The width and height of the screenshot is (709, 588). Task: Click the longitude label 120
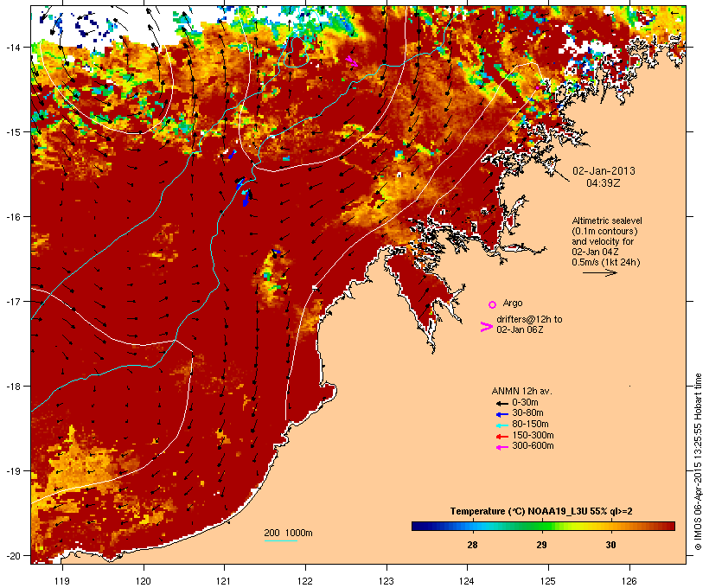pos(144,581)
